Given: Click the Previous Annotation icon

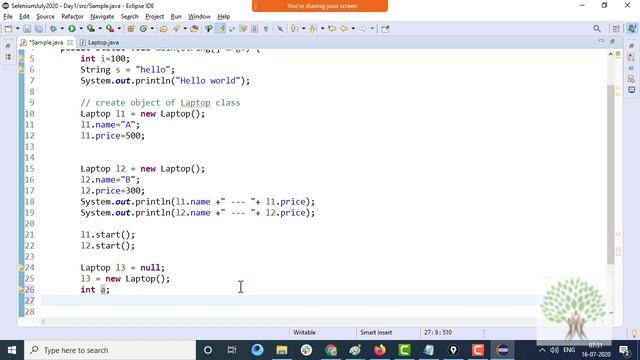Looking at the screenshot, I should pos(313,29).
